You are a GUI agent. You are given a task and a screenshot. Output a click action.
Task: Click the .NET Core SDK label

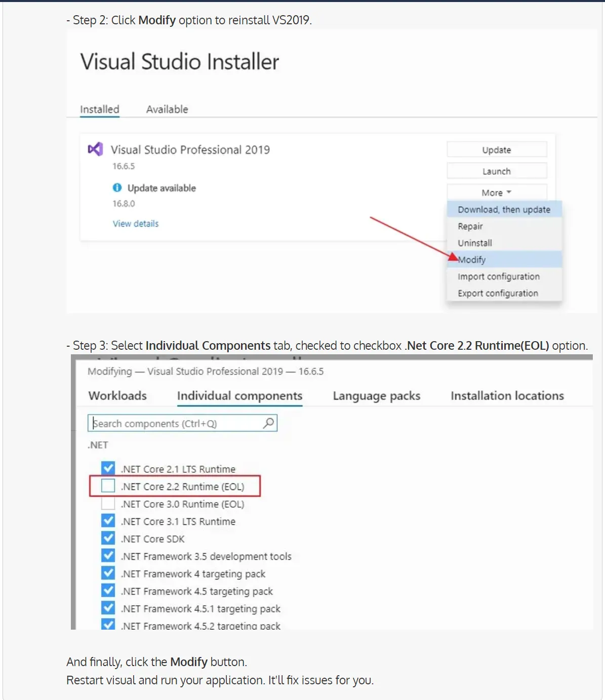pos(153,539)
